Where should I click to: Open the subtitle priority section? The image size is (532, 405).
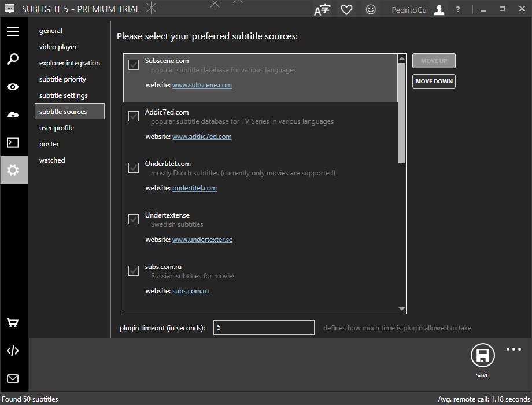(x=63, y=79)
